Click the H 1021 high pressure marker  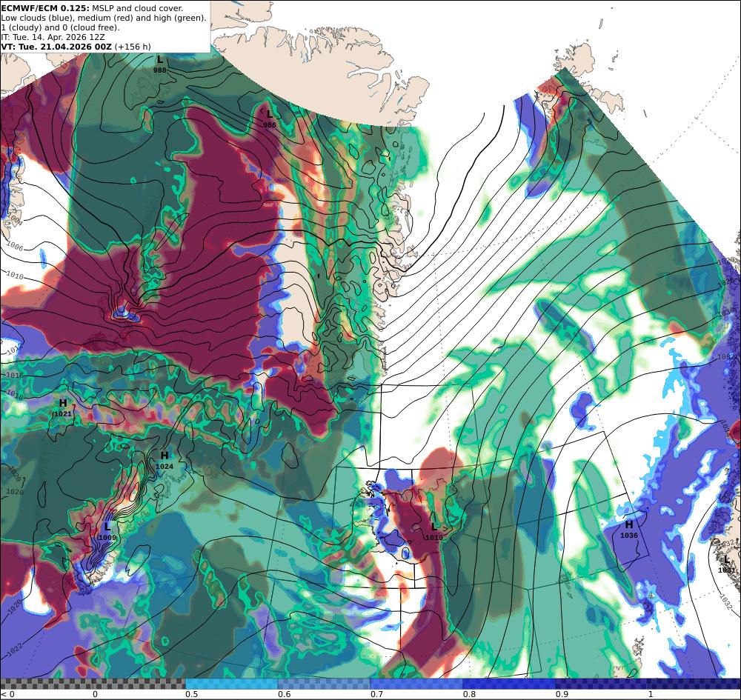point(63,408)
